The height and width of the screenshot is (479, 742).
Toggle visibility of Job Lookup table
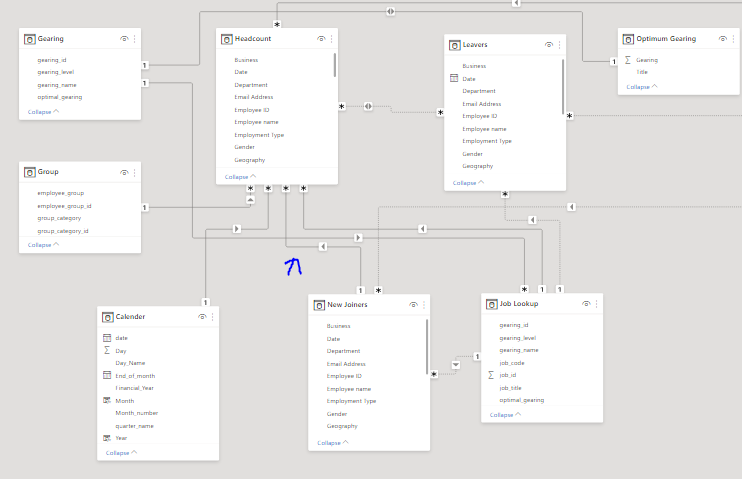(x=586, y=304)
